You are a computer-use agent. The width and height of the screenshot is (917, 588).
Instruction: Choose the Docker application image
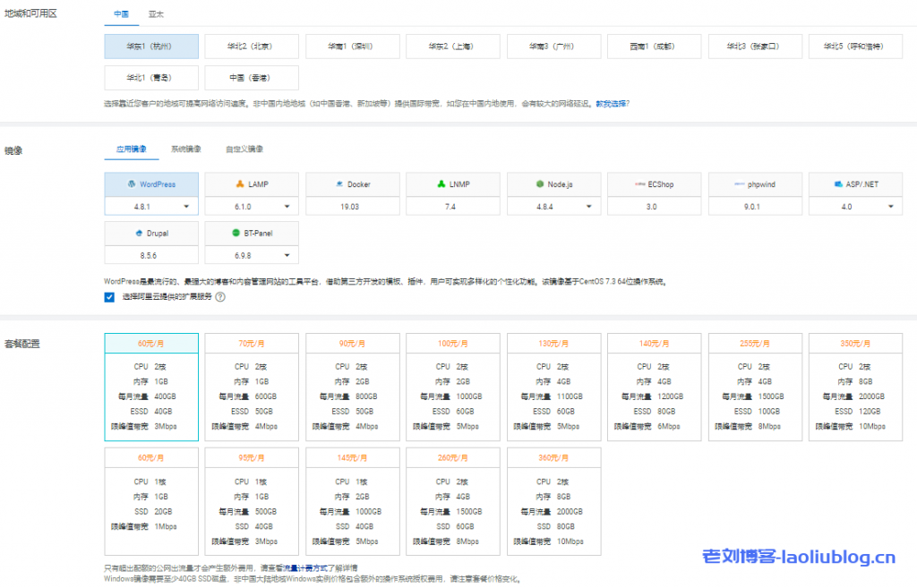click(352, 184)
